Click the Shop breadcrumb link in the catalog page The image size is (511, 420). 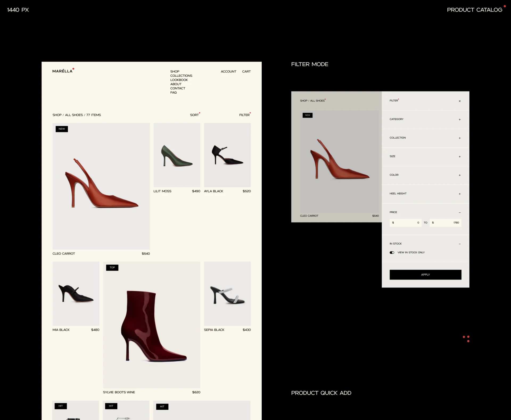click(x=57, y=115)
